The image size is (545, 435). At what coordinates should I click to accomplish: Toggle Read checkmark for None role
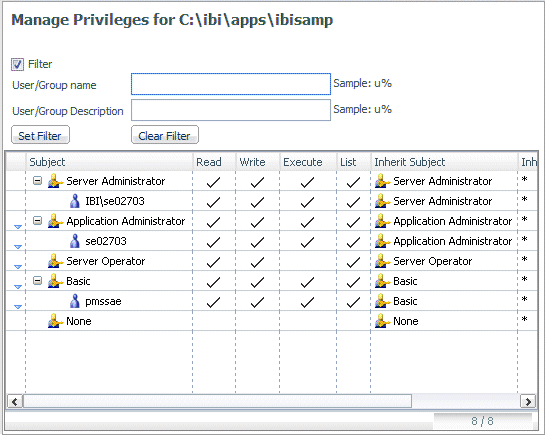(x=213, y=321)
